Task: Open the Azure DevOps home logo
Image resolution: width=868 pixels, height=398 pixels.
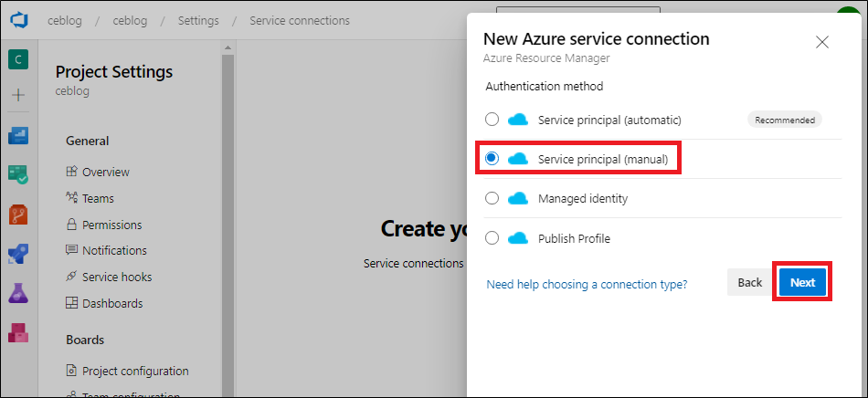Action: (18, 21)
